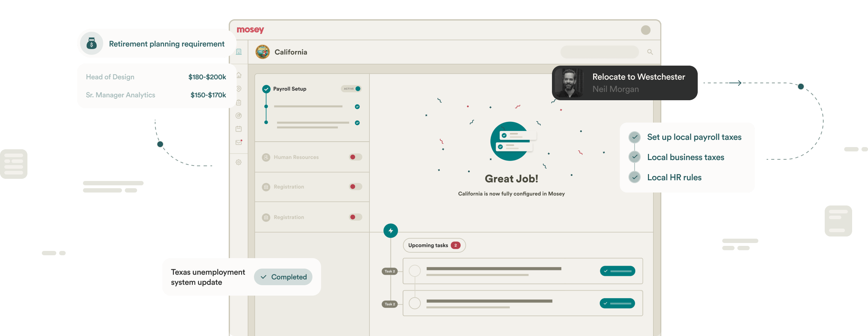Open settings gear in sidebar
This screenshot has height=336, width=868.
pyautogui.click(x=239, y=162)
